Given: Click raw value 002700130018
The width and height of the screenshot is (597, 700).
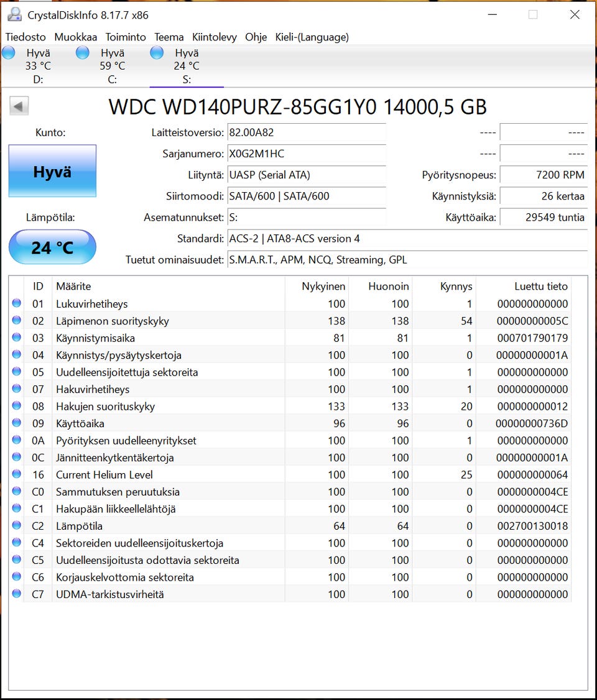Looking at the screenshot, I should tap(532, 527).
